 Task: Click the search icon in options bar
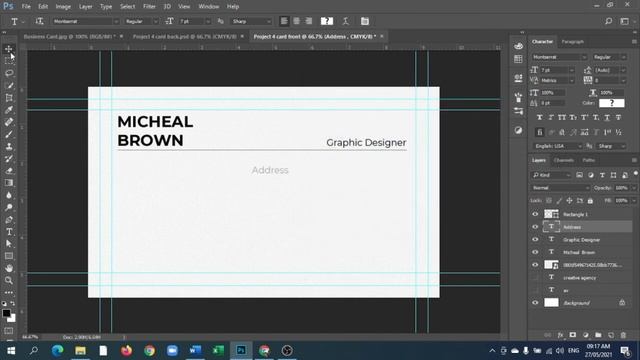point(608,21)
